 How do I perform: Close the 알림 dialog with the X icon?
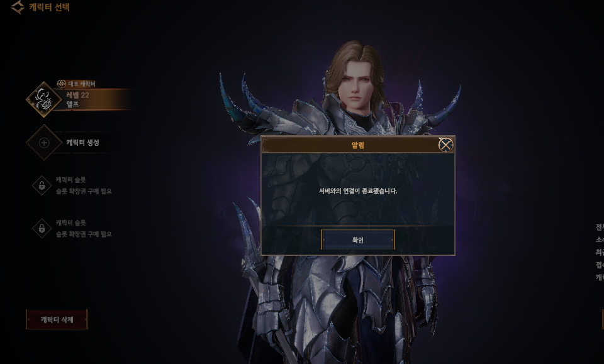click(x=445, y=145)
